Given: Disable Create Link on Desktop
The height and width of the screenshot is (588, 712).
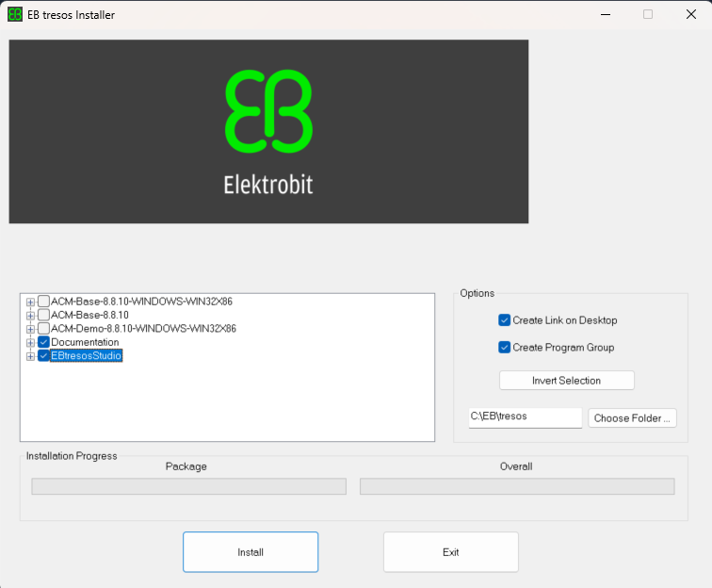Looking at the screenshot, I should point(505,320).
